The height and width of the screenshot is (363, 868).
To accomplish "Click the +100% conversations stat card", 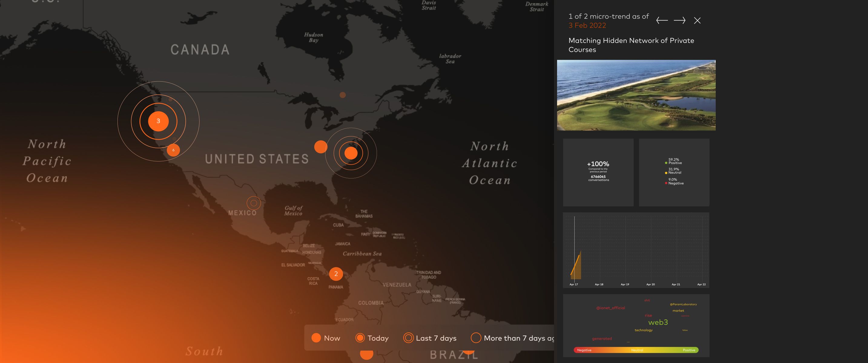I will tap(598, 172).
